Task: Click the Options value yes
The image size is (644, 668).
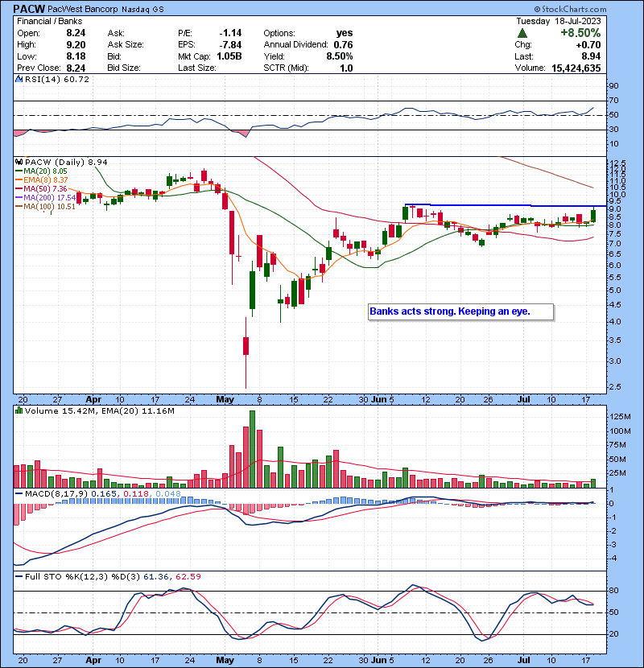Action: [x=345, y=33]
